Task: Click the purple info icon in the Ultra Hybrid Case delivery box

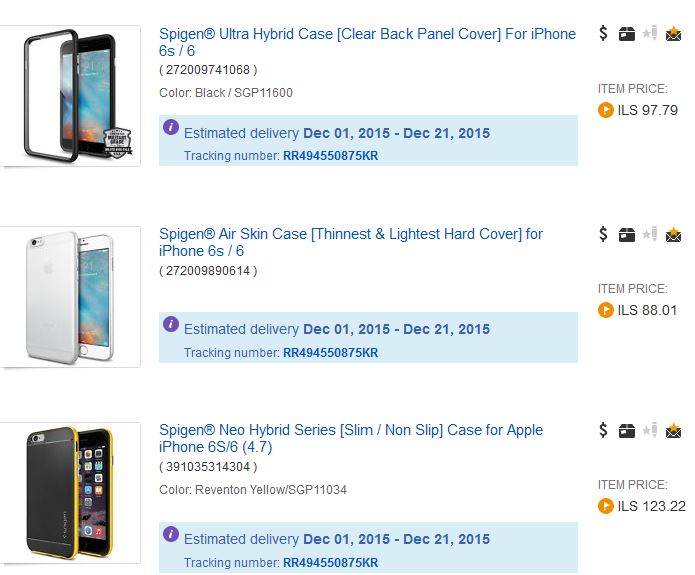Action: click(171, 128)
